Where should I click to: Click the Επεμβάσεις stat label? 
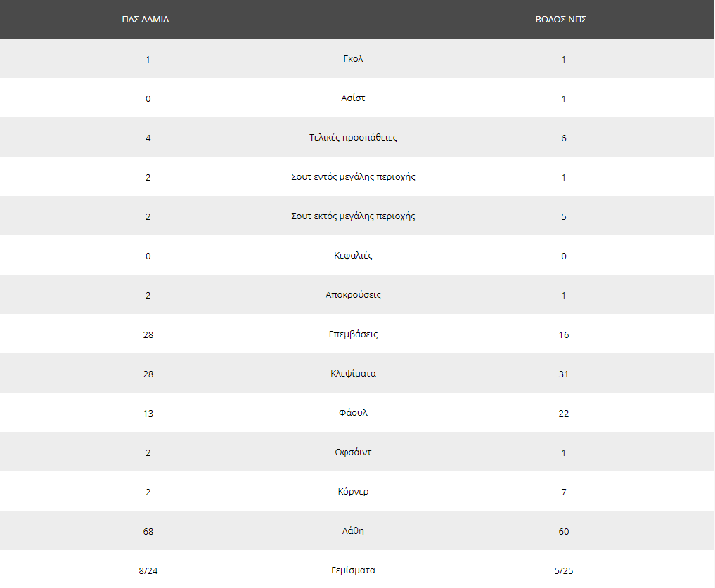pos(353,334)
